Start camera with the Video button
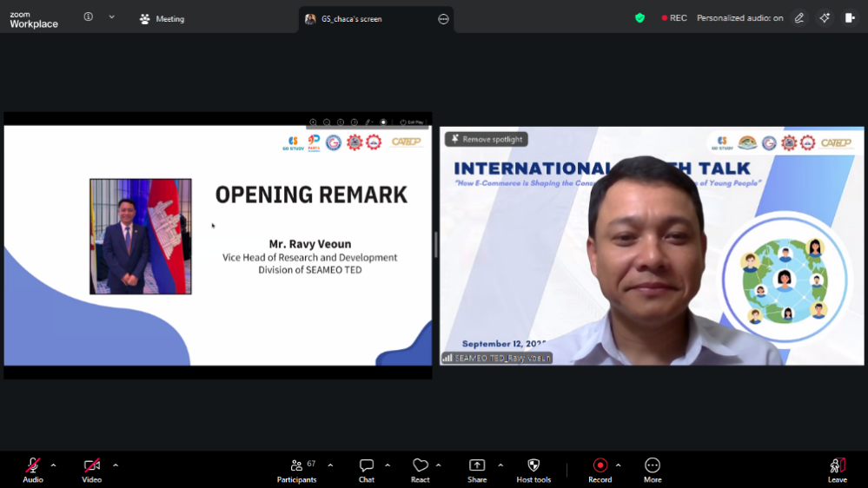Viewport: 868px width, 488px height. pos(92,471)
